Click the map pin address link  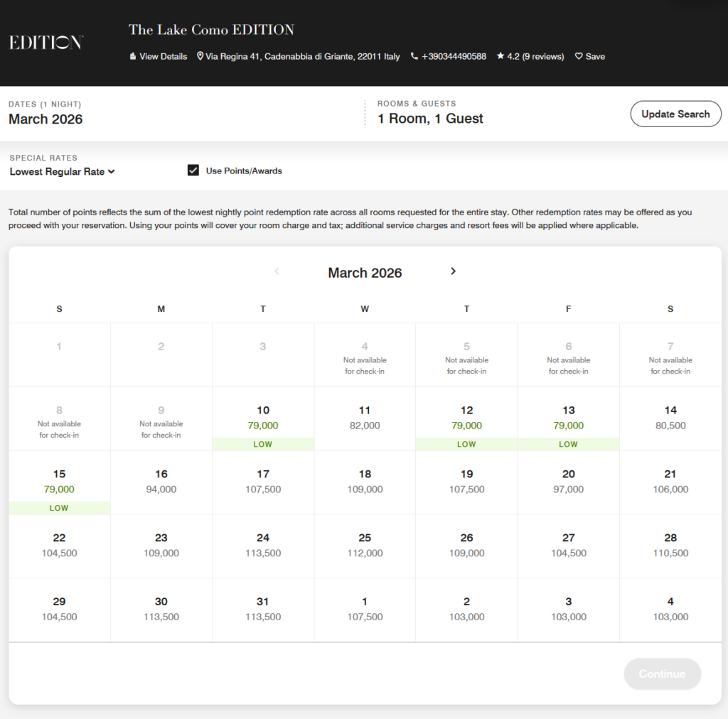(299, 56)
